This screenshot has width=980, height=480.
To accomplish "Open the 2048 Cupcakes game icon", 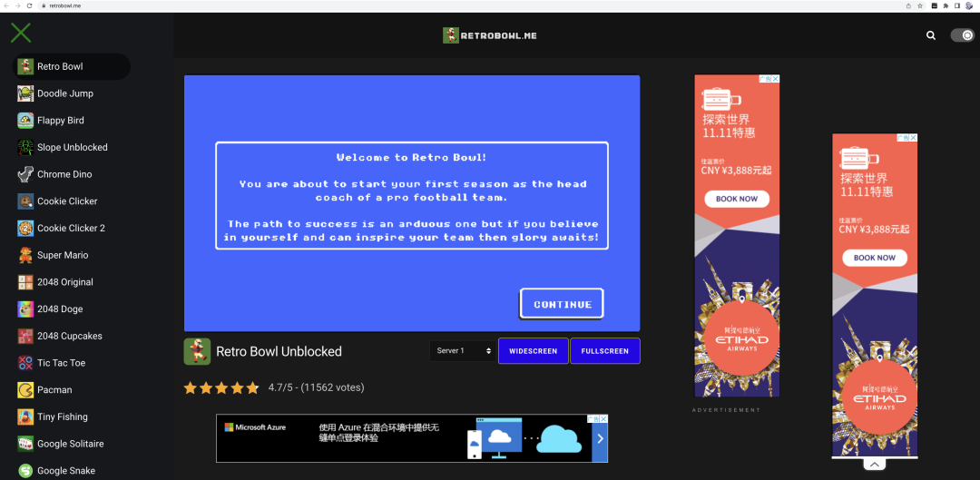I will (25, 336).
